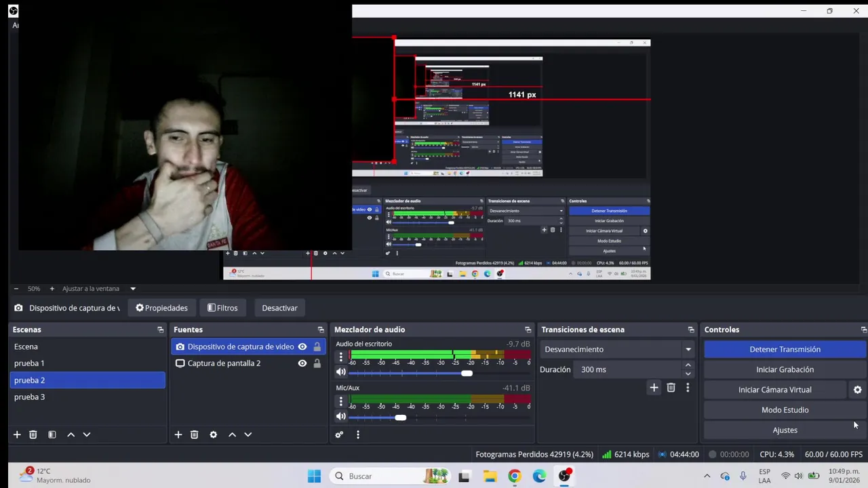Hide Dispositivo de captura de video source
868x488 pixels.
[x=302, y=346]
